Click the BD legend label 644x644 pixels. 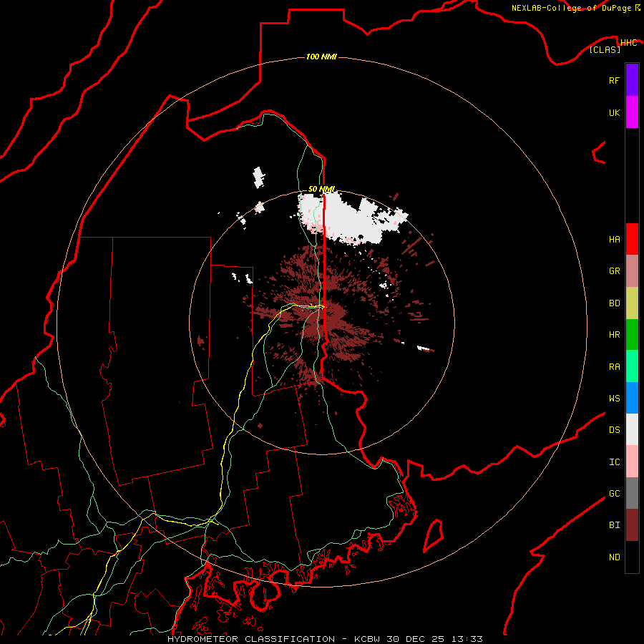click(x=614, y=303)
